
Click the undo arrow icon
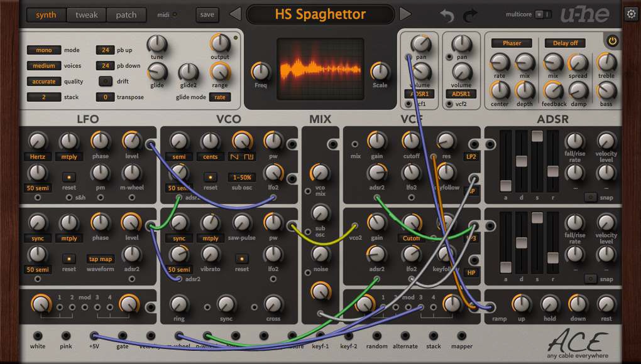point(447,16)
